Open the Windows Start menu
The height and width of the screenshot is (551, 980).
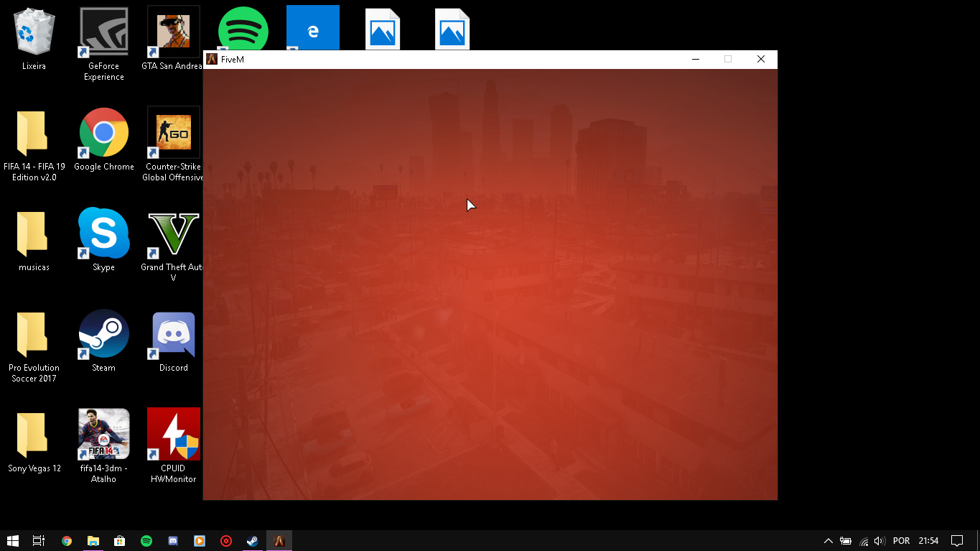coord(13,541)
